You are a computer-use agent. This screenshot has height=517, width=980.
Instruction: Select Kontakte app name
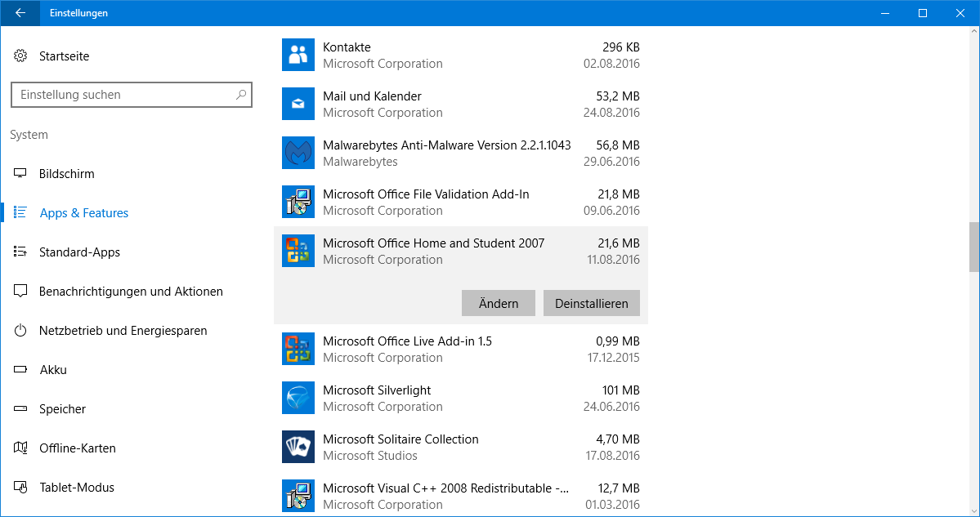(x=347, y=47)
